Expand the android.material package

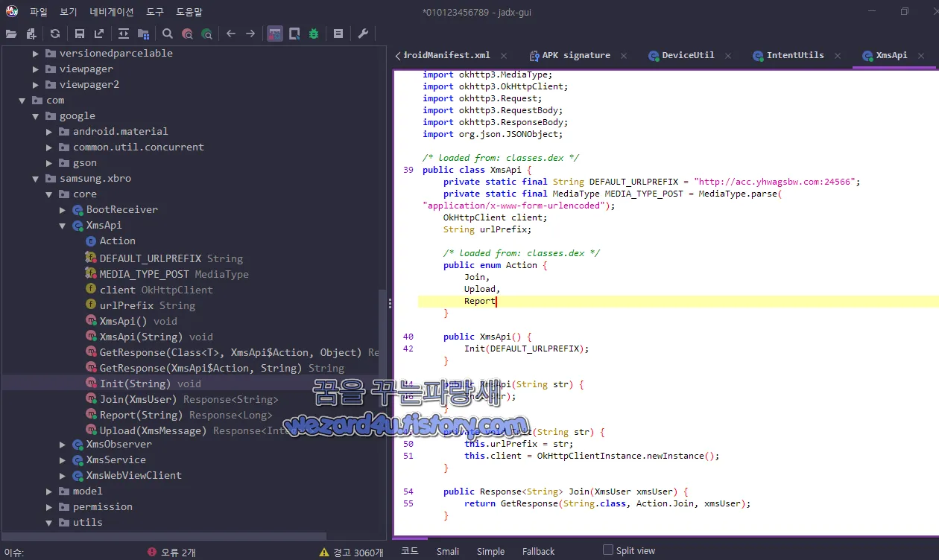pyautogui.click(x=49, y=131)
